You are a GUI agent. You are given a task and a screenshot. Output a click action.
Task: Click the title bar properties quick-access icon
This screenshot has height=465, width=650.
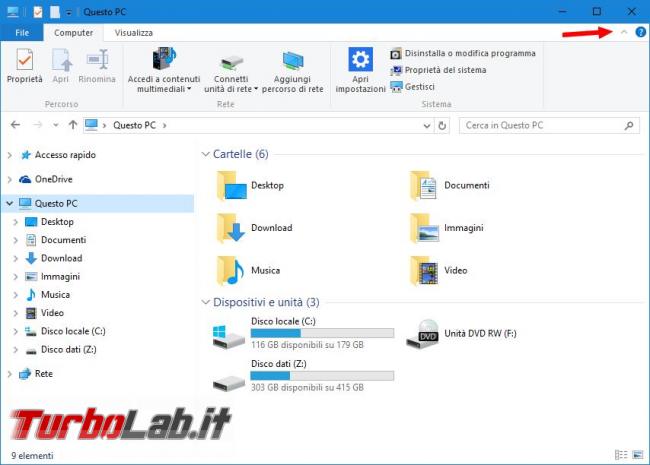[38, 12]
